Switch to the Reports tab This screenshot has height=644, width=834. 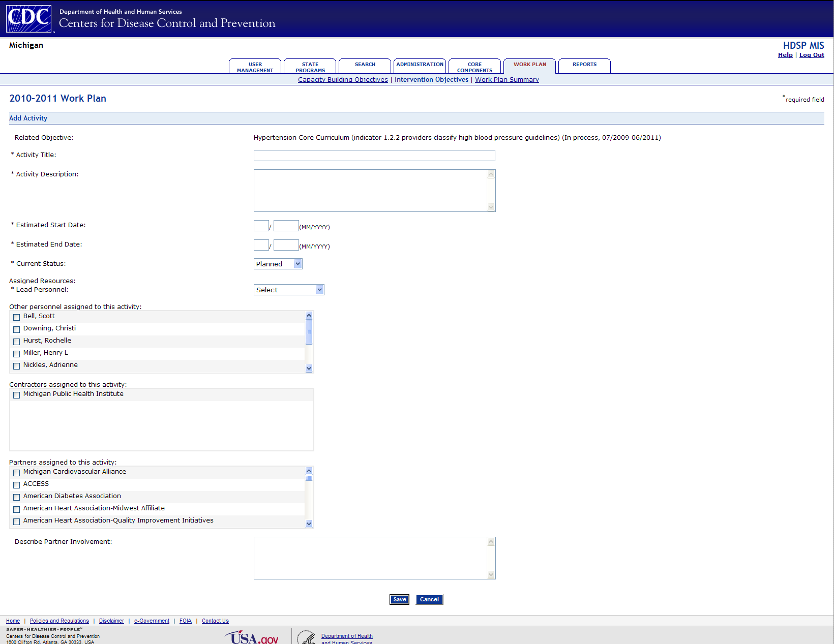tap(584, 66)
